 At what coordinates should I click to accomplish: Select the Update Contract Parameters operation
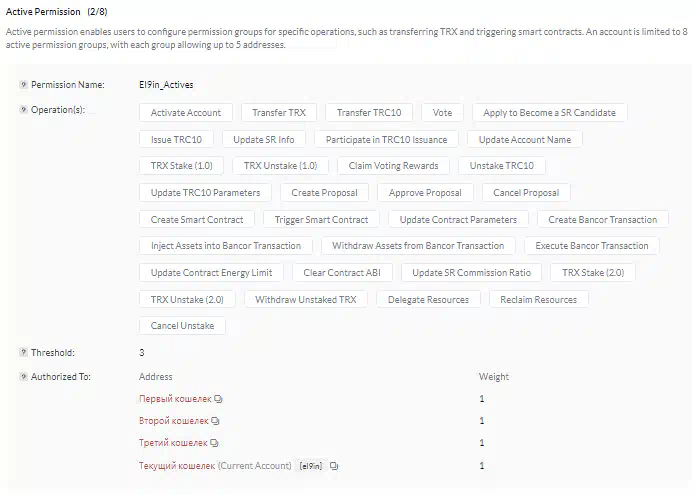pyautogui.click(x=458, y=220)
